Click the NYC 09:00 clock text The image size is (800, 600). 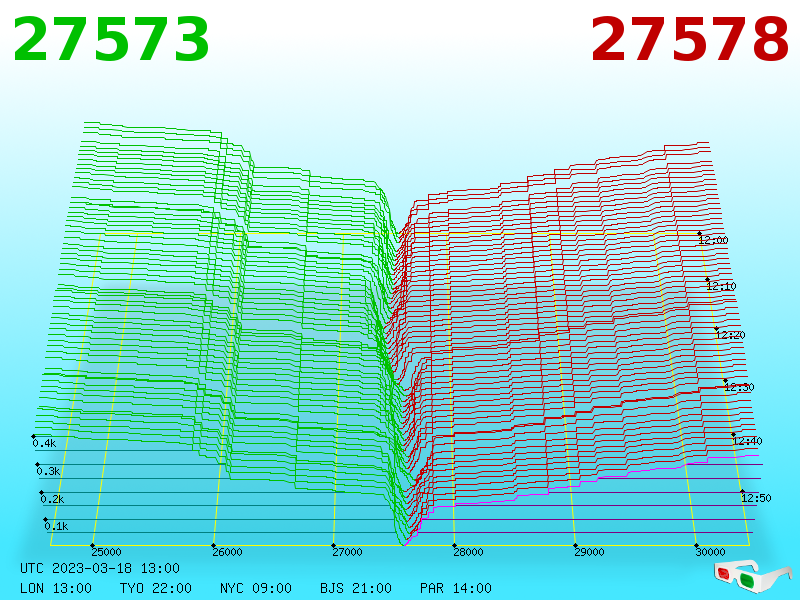pos(256,588)
